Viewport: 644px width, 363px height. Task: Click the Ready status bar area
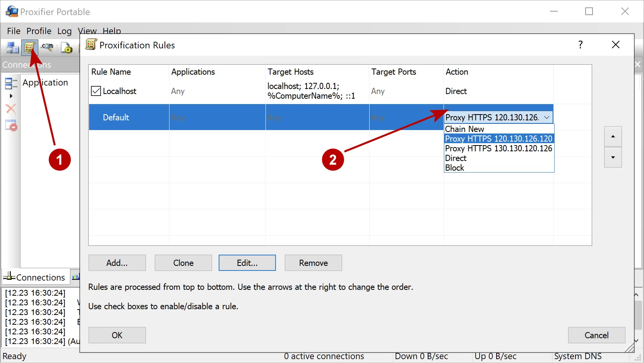pyautogui.click(x=15, y=356)
